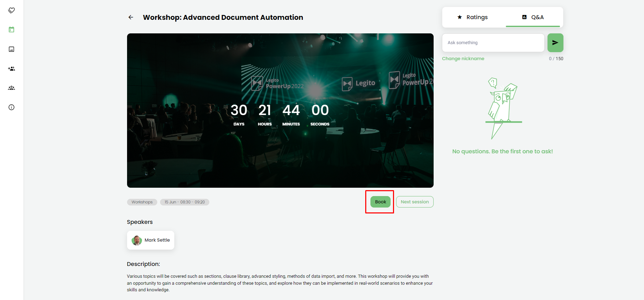Click Mark Settle's profile photo
This screenshot has height=300, width=644.
pos(137,240)
